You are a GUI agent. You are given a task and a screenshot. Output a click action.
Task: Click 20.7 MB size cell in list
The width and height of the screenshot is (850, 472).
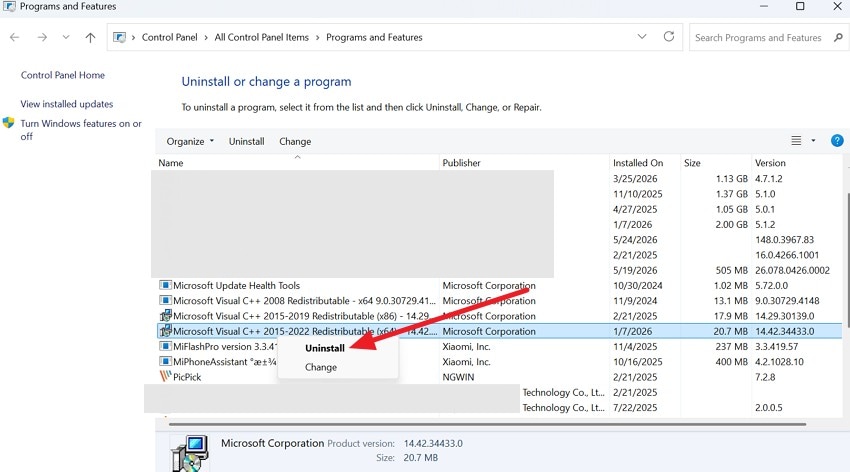click(730, 332)
